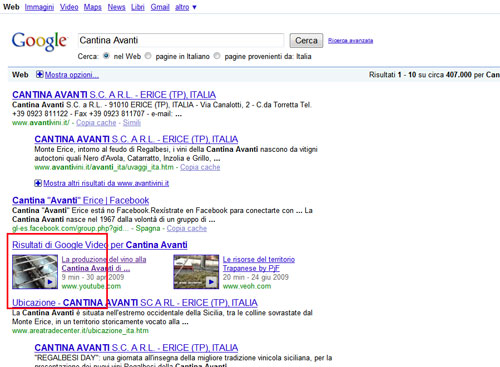Open Copia cache for the Facebook result
The height and width of the screenshot is (367, 500).
point(187,228)
